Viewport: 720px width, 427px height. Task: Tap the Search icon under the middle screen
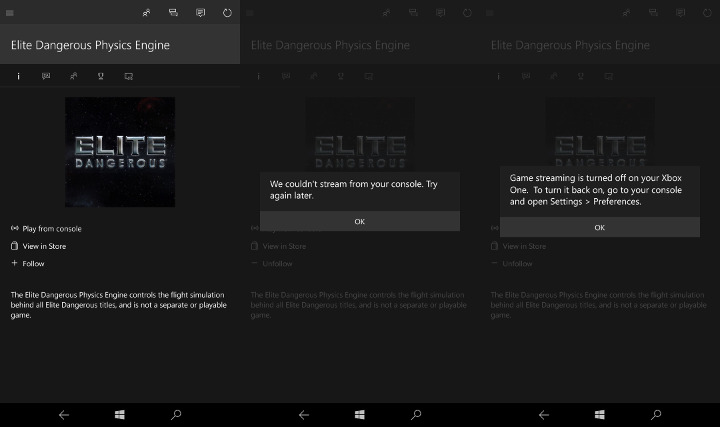[x=416, y=415]
